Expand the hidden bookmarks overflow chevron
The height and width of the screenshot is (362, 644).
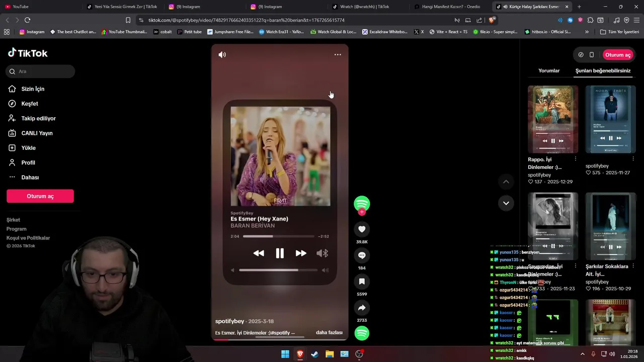587,32
